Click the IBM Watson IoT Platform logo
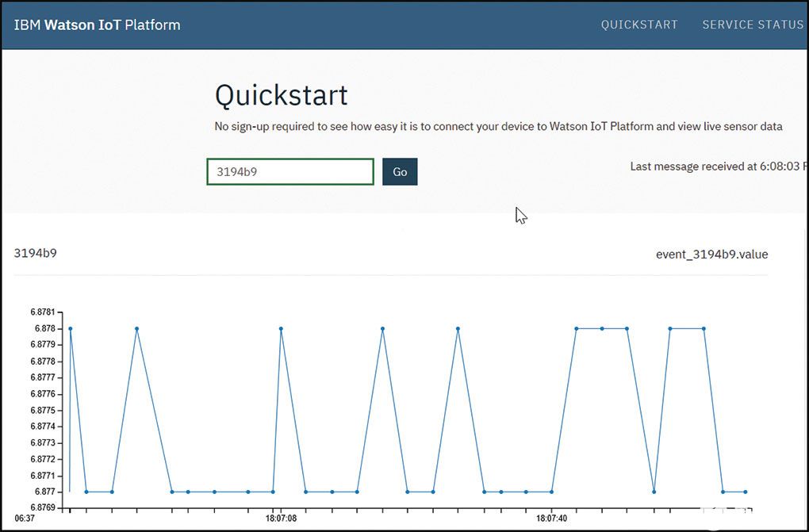The height and width of the screenshot is (532, 809). click(x=97, y=25)
